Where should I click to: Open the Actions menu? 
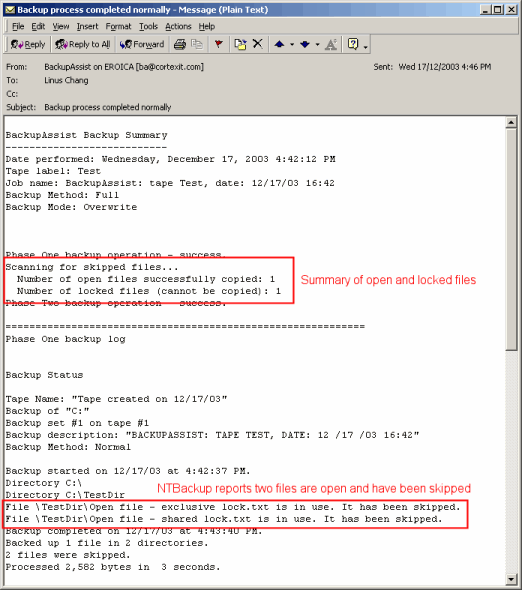178,26
